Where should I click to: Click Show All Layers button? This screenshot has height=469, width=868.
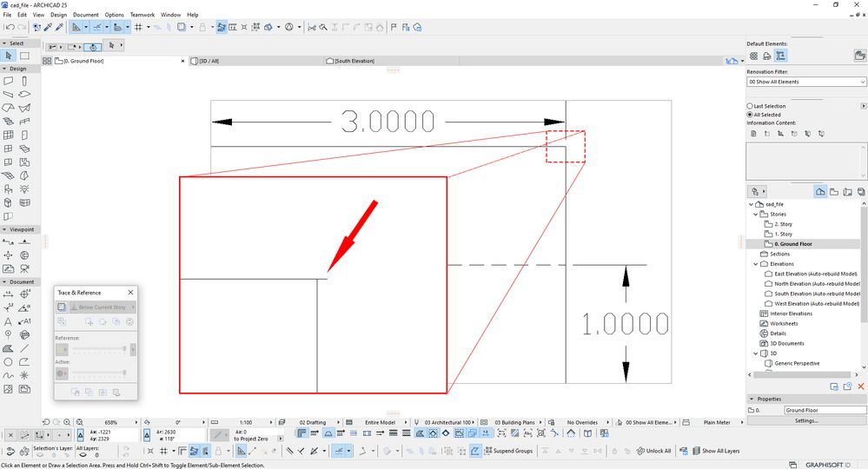(716, 451)
